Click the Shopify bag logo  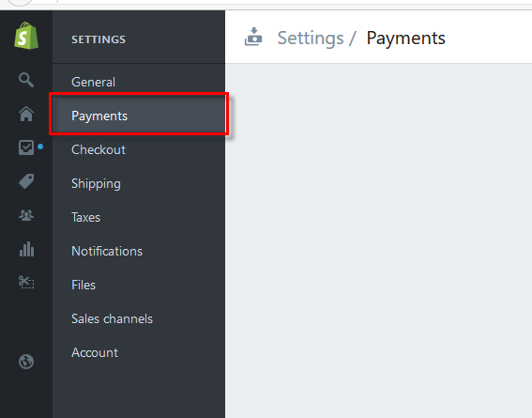tap(26, 36)
